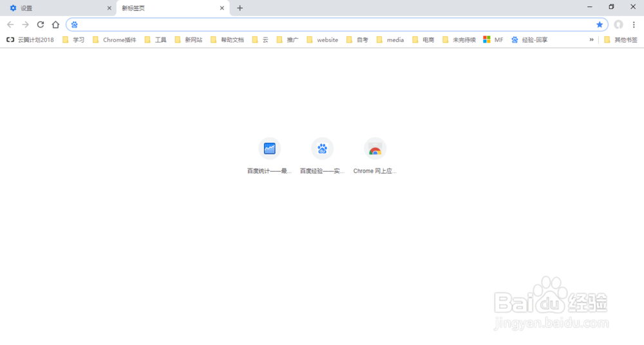This screenshot has width=644, height=345.
Task: Open the 未完待续 bookmark folder
Action: click(459, 40)
